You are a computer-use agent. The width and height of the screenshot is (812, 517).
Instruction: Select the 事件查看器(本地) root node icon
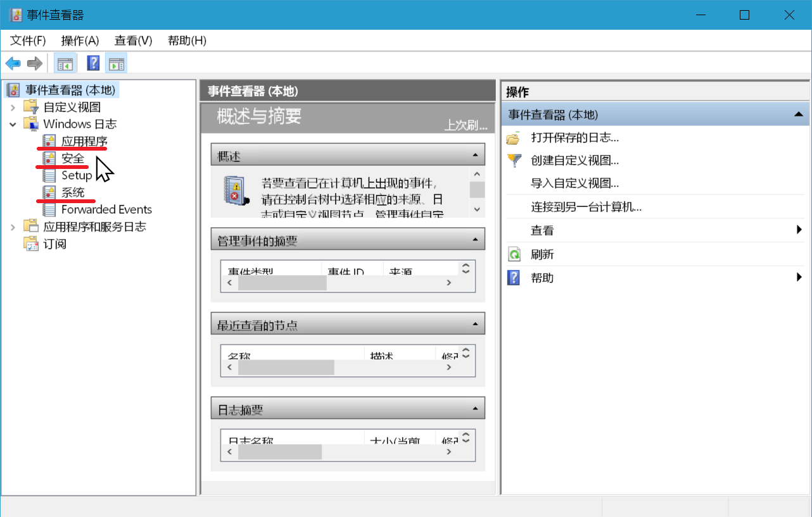(13, 89)
